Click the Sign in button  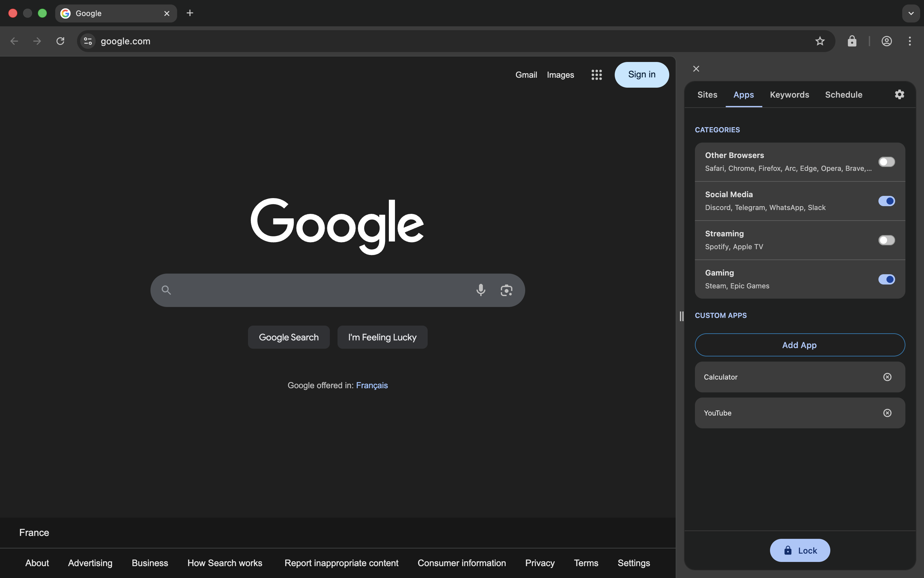(641, 74)
